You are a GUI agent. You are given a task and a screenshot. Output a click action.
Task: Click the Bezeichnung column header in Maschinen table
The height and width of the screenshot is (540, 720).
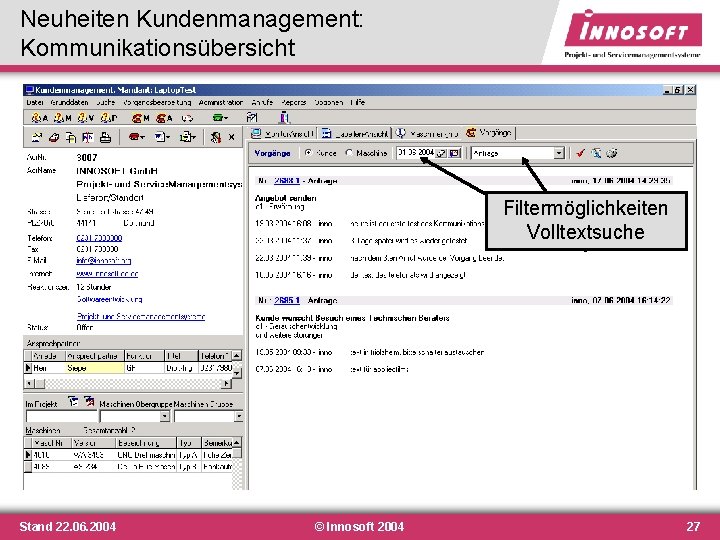146,443
